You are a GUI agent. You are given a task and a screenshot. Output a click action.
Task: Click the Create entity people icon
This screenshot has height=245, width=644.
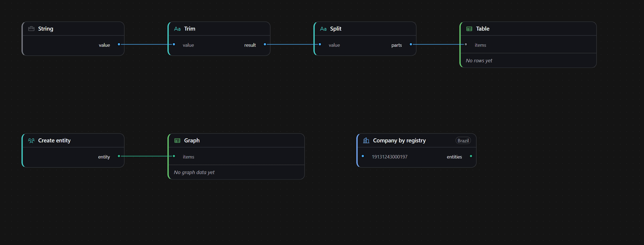(31, 140)
